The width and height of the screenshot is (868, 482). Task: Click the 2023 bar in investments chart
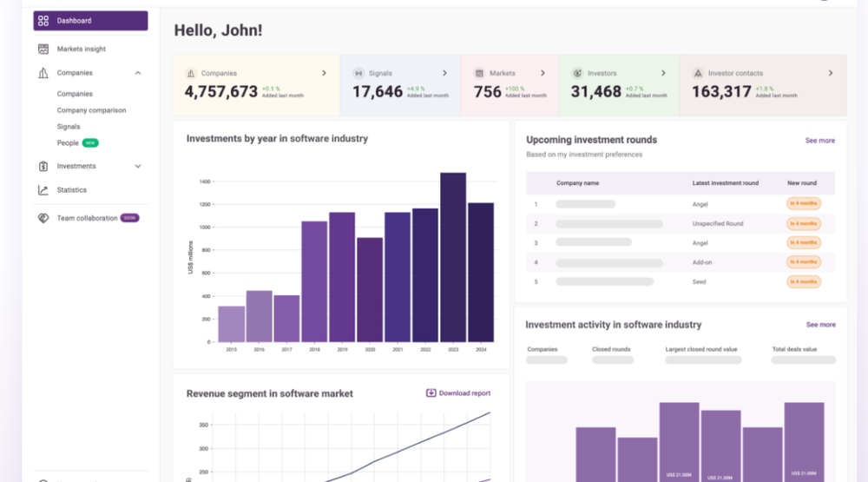coord(453,257)
